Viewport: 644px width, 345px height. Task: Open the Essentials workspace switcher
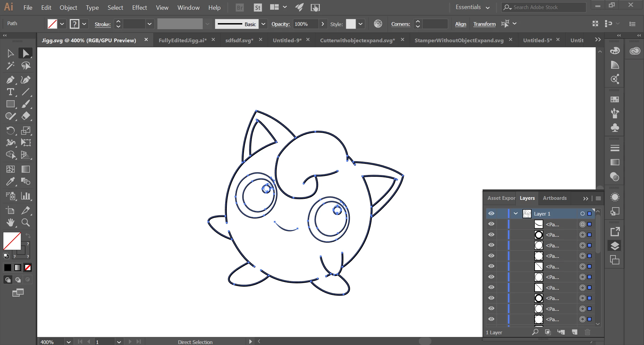pyautogui.click(x=473, y=7)
